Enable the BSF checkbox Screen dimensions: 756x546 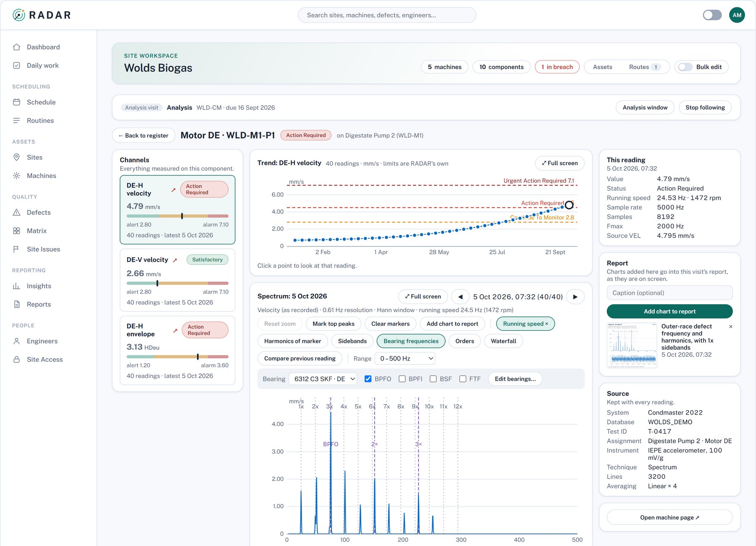click(433, 379)
